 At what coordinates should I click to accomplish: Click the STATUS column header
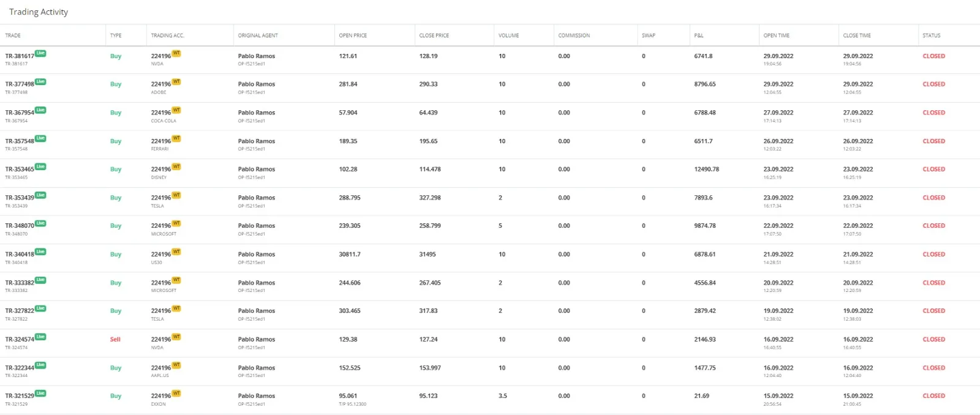(x=932, y=36)
